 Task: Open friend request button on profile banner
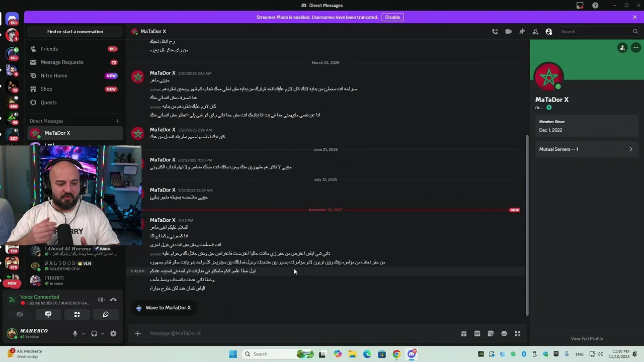tap(622, 48)
